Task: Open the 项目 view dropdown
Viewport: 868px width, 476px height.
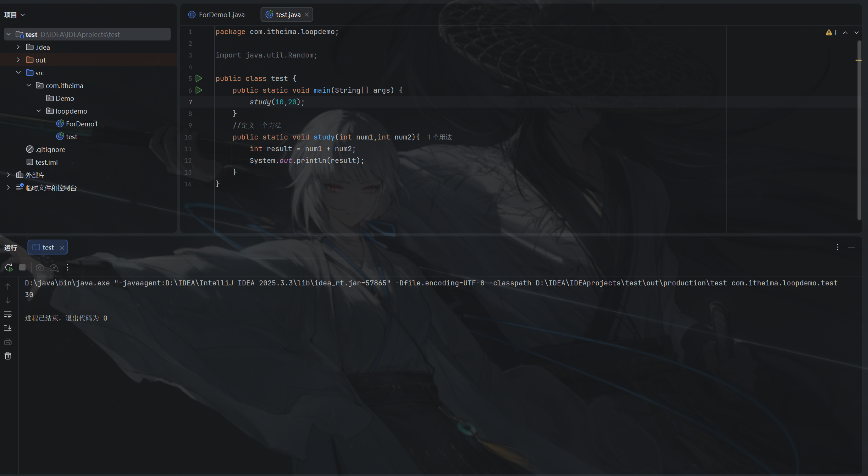Action: tap(15, 15)
